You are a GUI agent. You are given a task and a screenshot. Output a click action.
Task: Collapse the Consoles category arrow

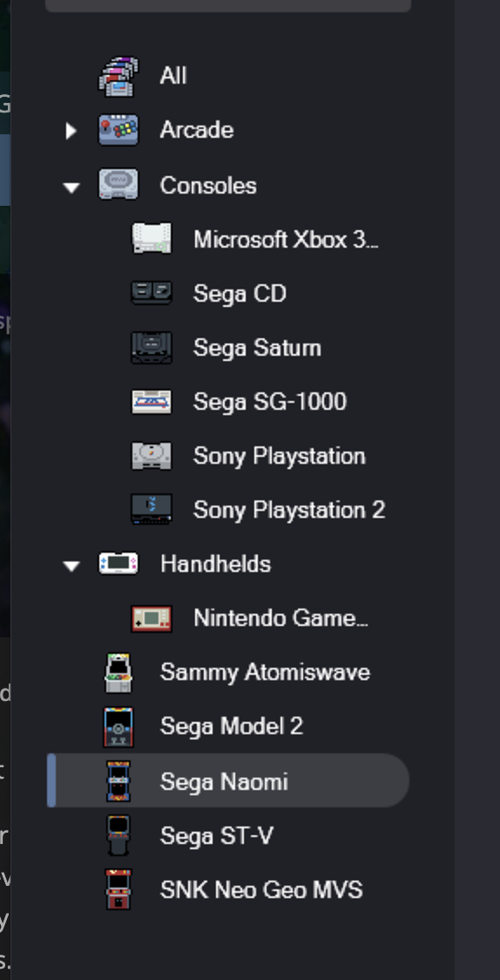click(71, 187)
